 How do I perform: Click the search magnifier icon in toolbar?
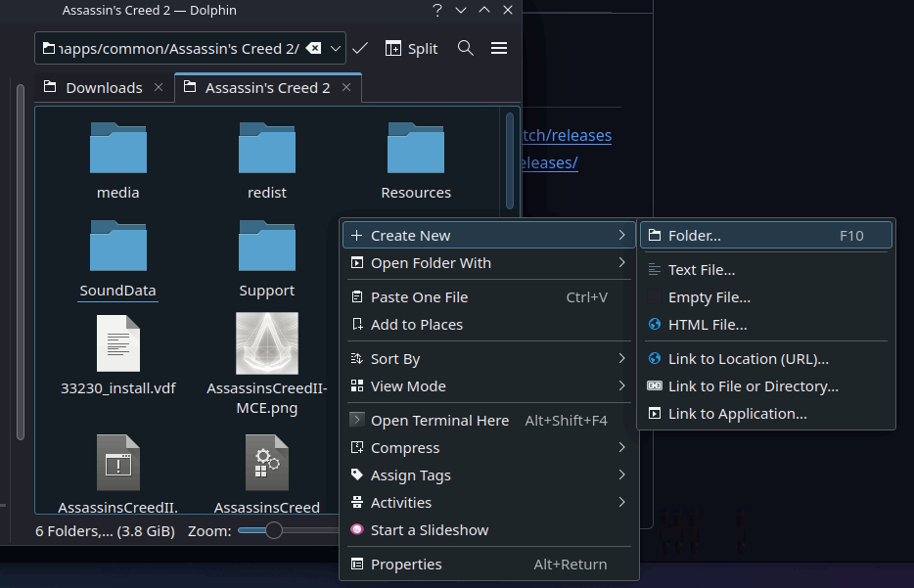(x=465, y=48)
